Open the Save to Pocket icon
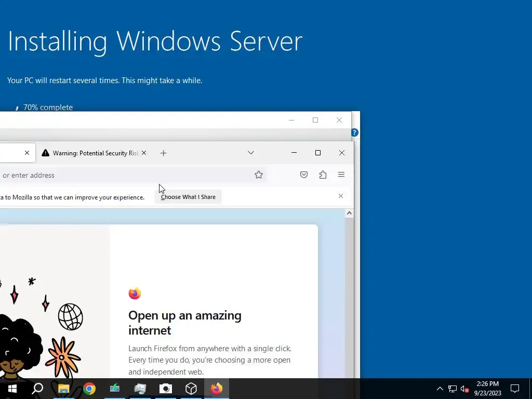This screenshot has width=532, height=399. [303, 175]
